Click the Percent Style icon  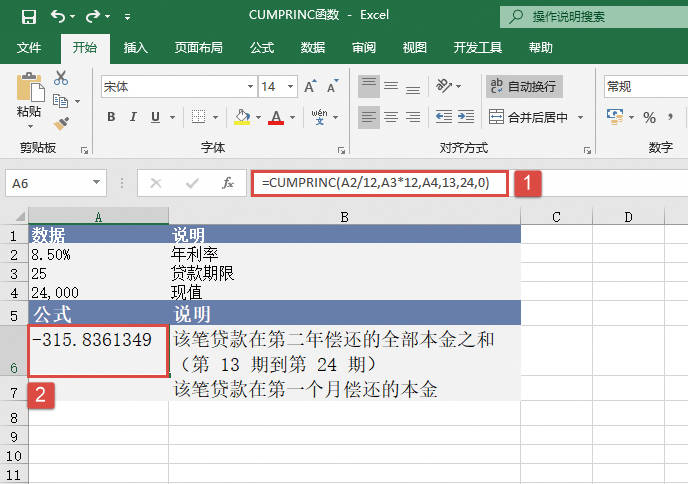[649, 118]
